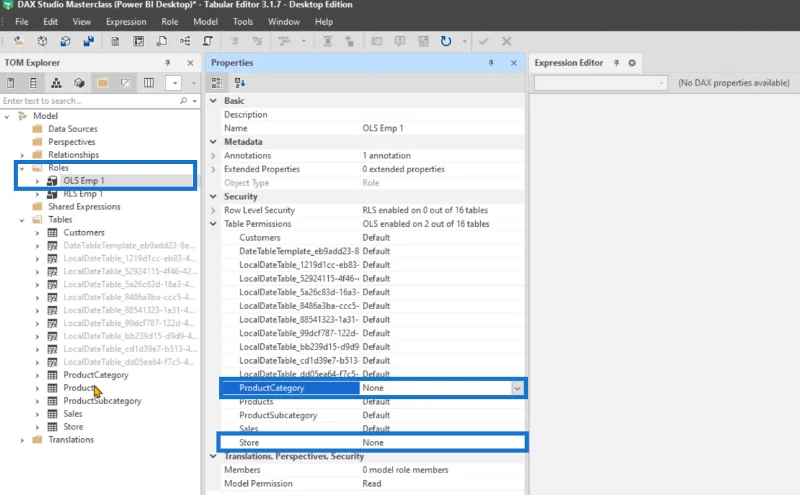Click the second greyed-out format icon

(258, 41)
